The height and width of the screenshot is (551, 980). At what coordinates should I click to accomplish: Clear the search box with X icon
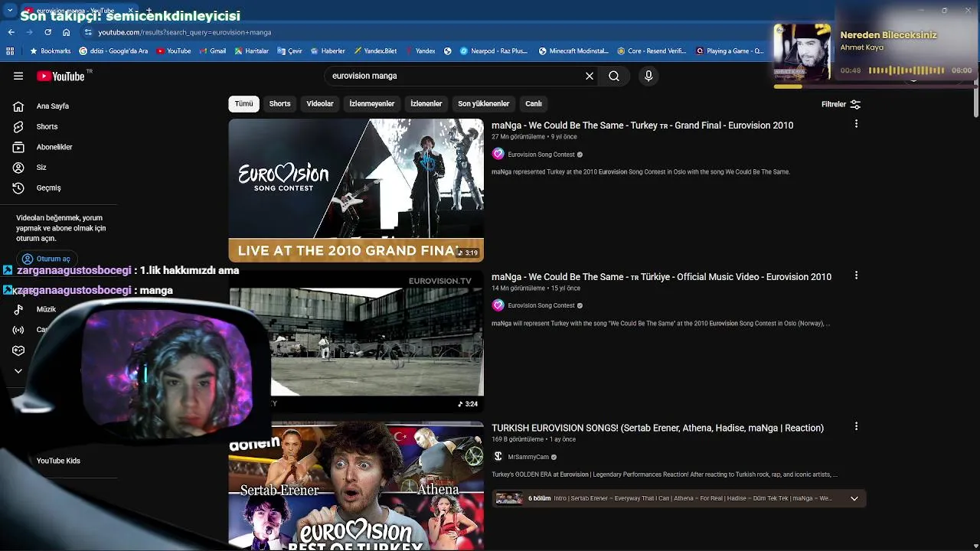click(590, 76)
